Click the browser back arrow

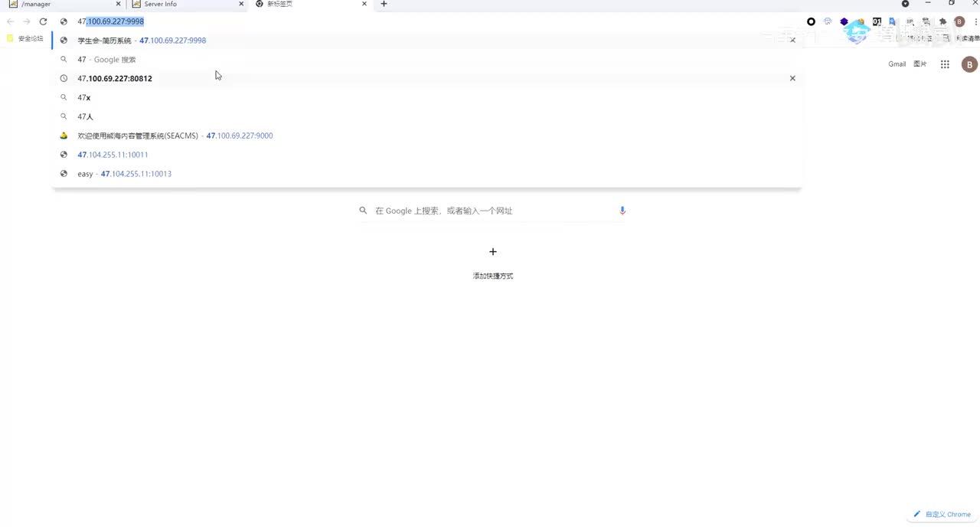10,21
